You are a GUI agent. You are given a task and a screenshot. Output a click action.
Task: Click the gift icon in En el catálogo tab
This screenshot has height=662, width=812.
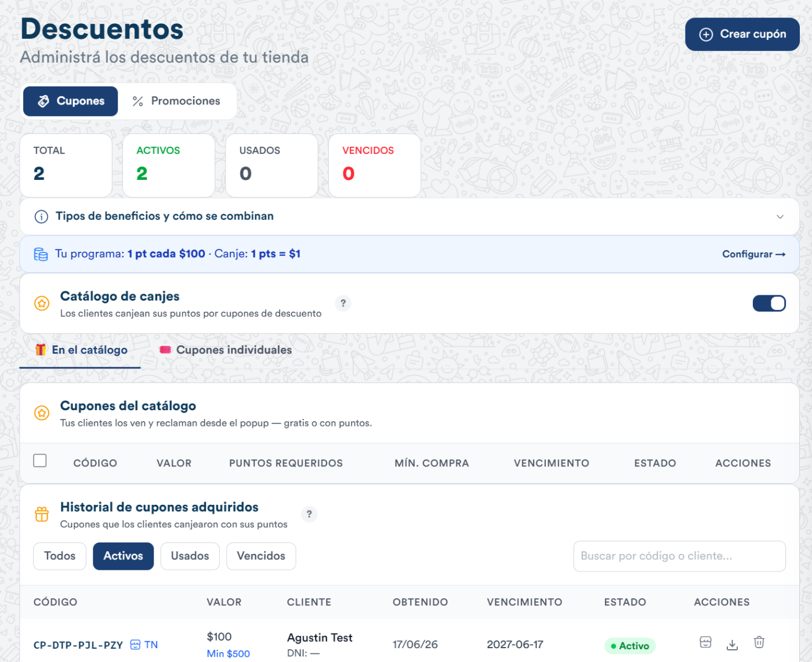[41, 350]
